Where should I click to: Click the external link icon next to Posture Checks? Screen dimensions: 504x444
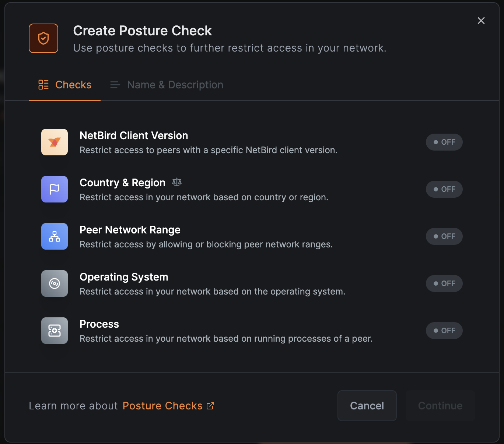[x=210, y=405]
